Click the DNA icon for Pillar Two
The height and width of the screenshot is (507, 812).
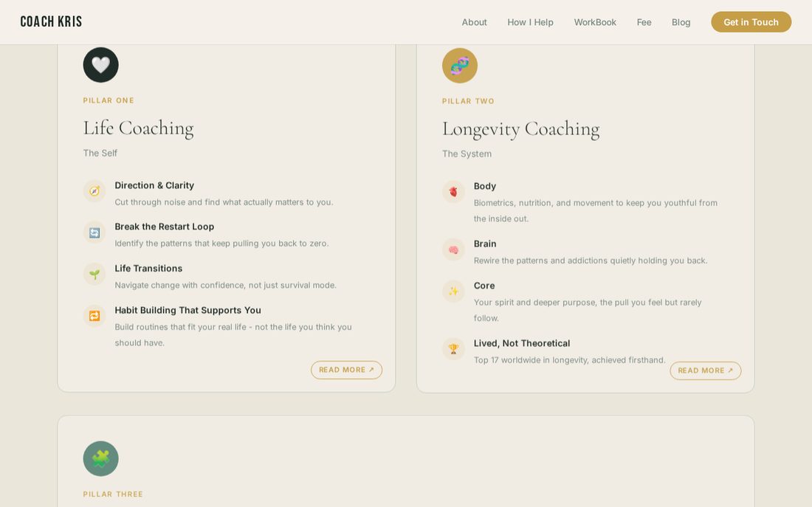(x=459, y=66)
